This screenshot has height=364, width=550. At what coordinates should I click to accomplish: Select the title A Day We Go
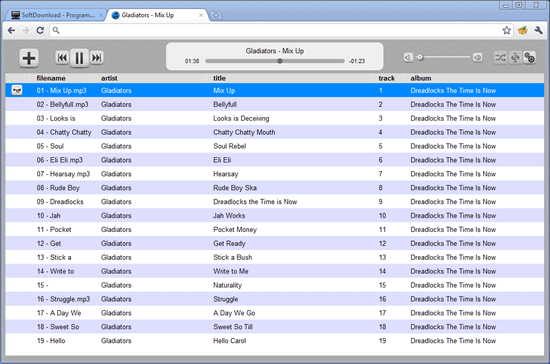pyautogui.click(x=234, y=313)
